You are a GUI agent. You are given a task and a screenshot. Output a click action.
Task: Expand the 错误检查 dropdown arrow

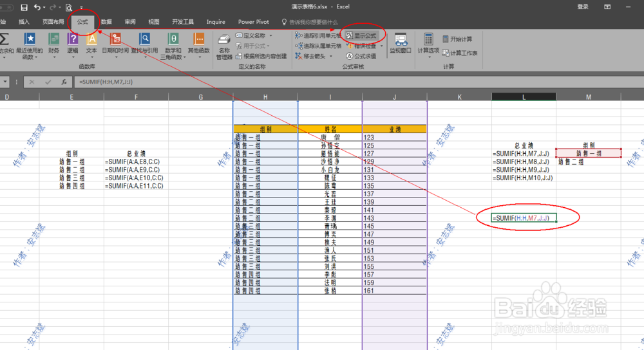381,46
